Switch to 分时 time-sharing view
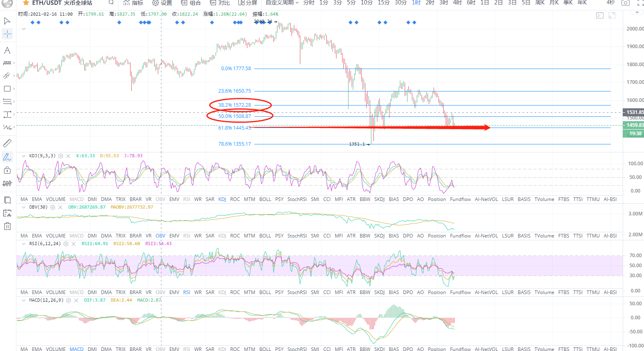Screen dimensions: 644x351 tap(309, 3)
